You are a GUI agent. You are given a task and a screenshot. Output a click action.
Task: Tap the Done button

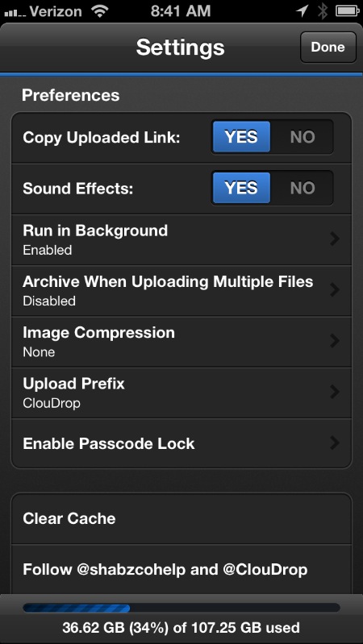click(328, 47)
